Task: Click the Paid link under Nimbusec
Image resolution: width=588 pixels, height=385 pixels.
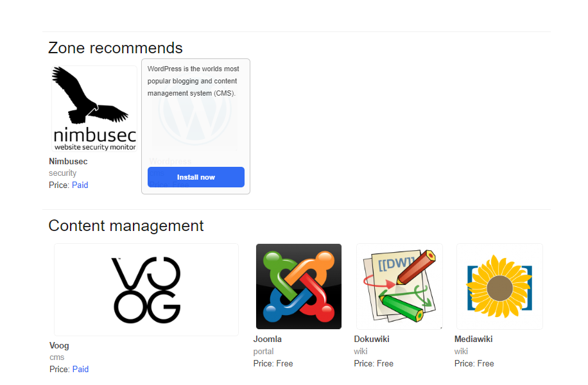Action: click(x=80, y=185)
